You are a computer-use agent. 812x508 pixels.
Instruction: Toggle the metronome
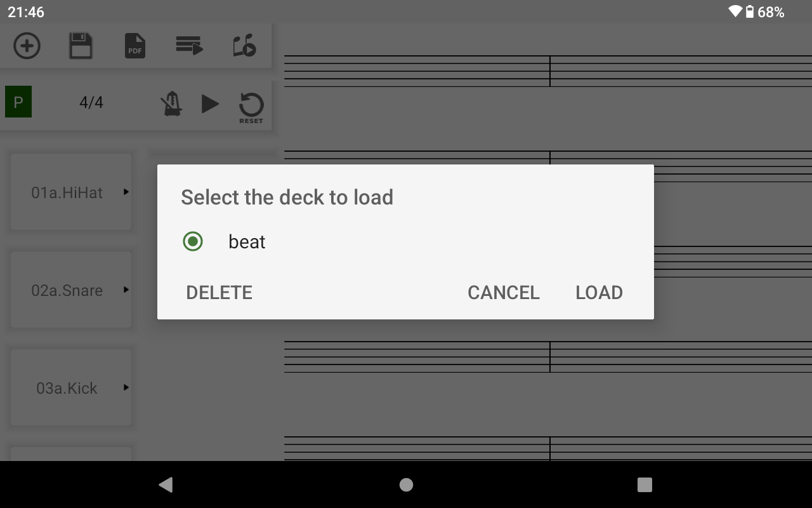(x=171, y=104)
